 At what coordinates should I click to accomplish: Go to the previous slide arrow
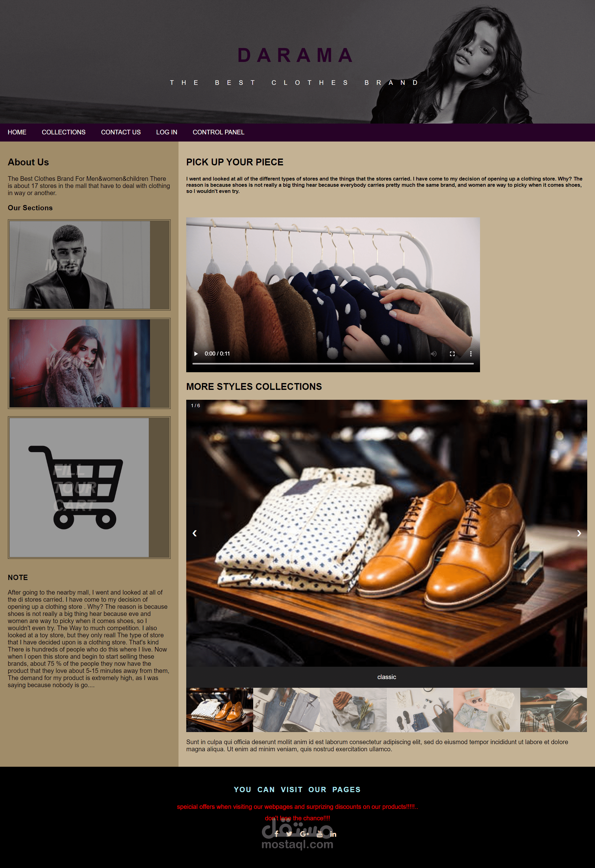click(195, 533)
